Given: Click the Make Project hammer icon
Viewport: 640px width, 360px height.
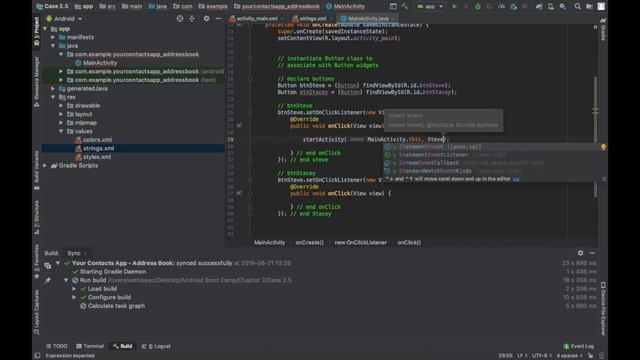Looking at the screenshot, I should pyautogui.click(x=405, y=6).
